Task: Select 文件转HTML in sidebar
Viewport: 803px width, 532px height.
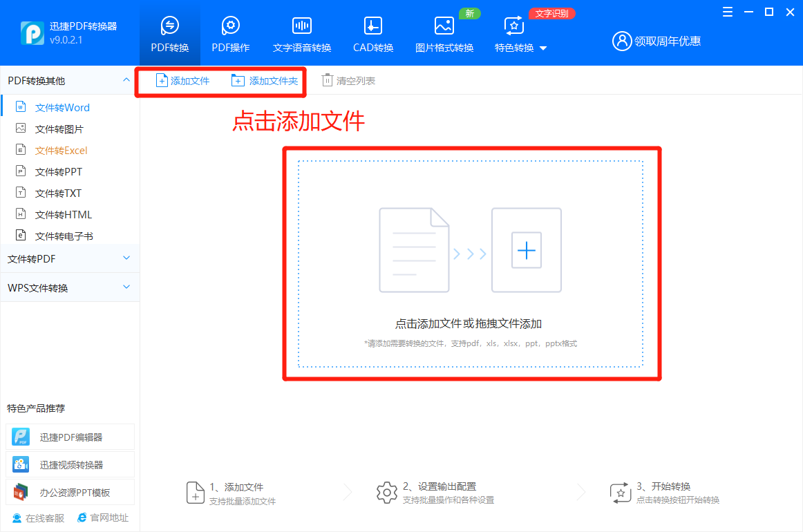Action: coord(63,215)
